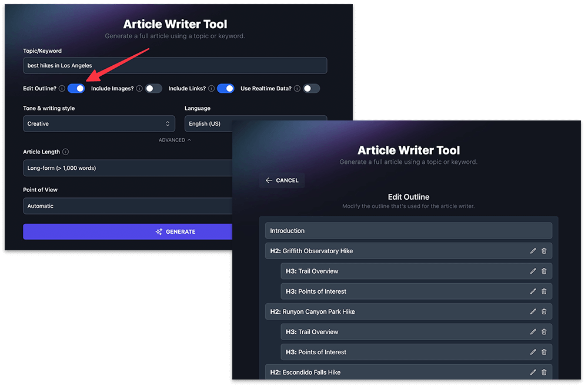Viewport: 588px width, 386px height.
Task: Click the info icon beside Article Length
Action: point(65,152)
